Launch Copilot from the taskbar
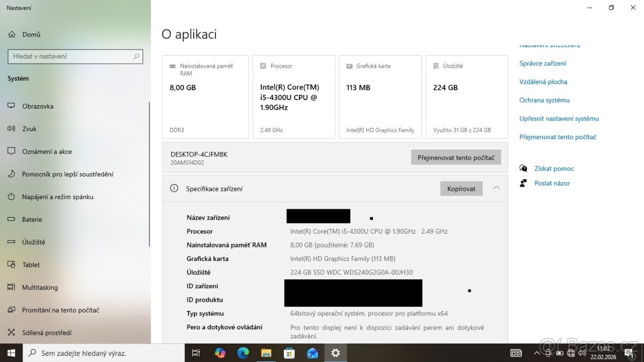This screenshot has height=362, width=644. click(x=220, y=353)
